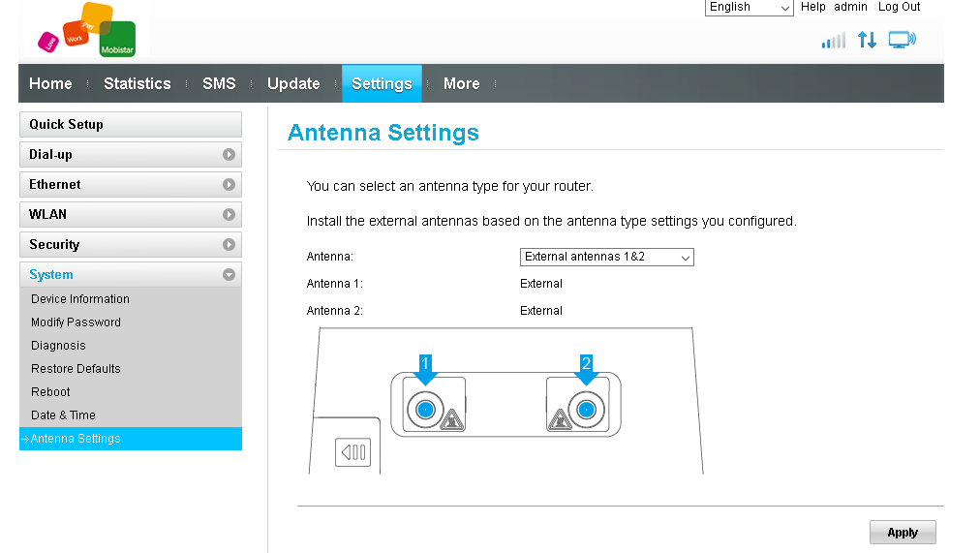Open the Antenna type dropdown
This screenshot has height=553, width=980.
click(x=606, y=257)
